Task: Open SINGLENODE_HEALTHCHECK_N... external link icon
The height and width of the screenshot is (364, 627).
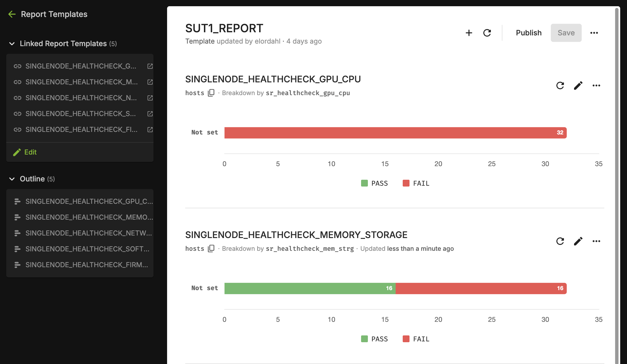Action: [x=150, y=98]
